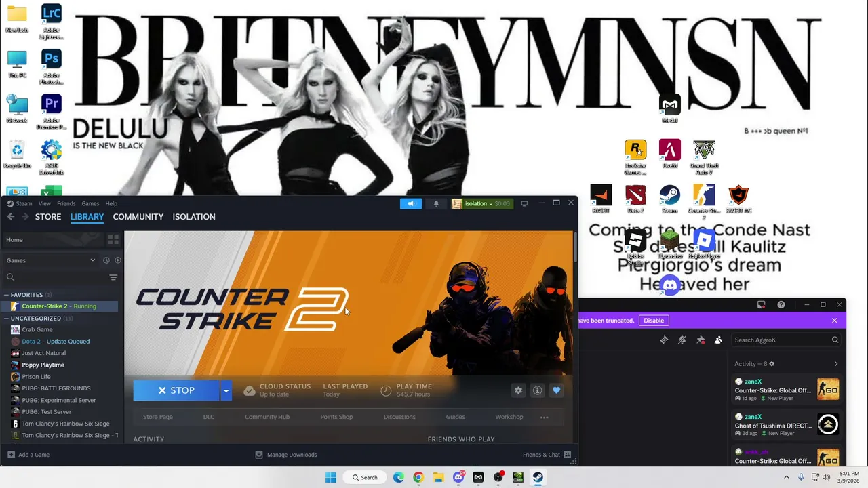Screen dimensions: 868x488
Task: Open isolation account dropdown
Action: (481, 203)
